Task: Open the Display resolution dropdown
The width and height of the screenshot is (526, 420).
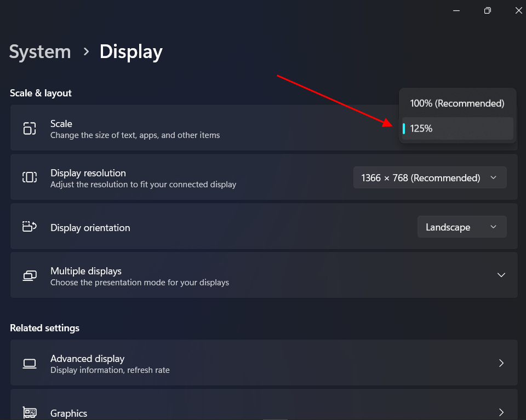Action: [430, 177]
